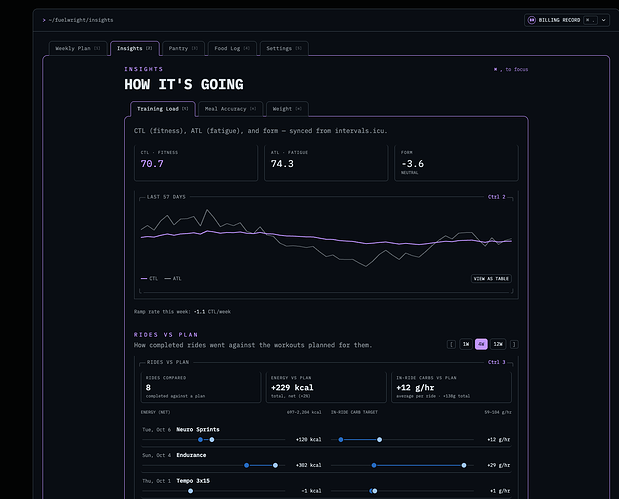Click the '+120 kcal' value
Viewport: 619px width, 499px height.
point(309,440)
